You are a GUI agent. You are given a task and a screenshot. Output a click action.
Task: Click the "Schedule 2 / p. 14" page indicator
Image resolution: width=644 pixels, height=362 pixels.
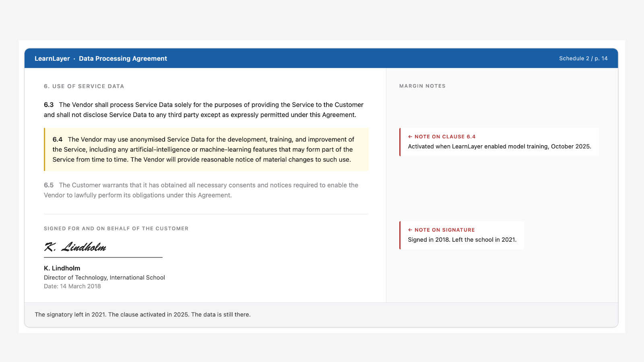tap(583, 58)
